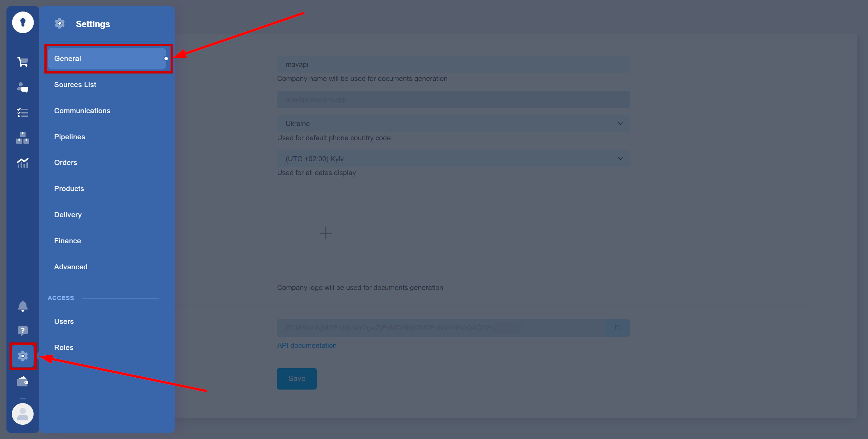
Task: Expand the UTC +02:00 Kyiv timezone dropdown
Action: [x=621, y=159]
